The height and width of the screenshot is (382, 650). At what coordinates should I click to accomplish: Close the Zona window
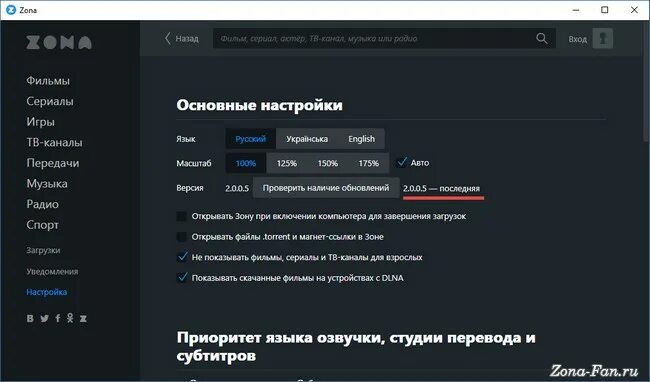coord(634,10)
